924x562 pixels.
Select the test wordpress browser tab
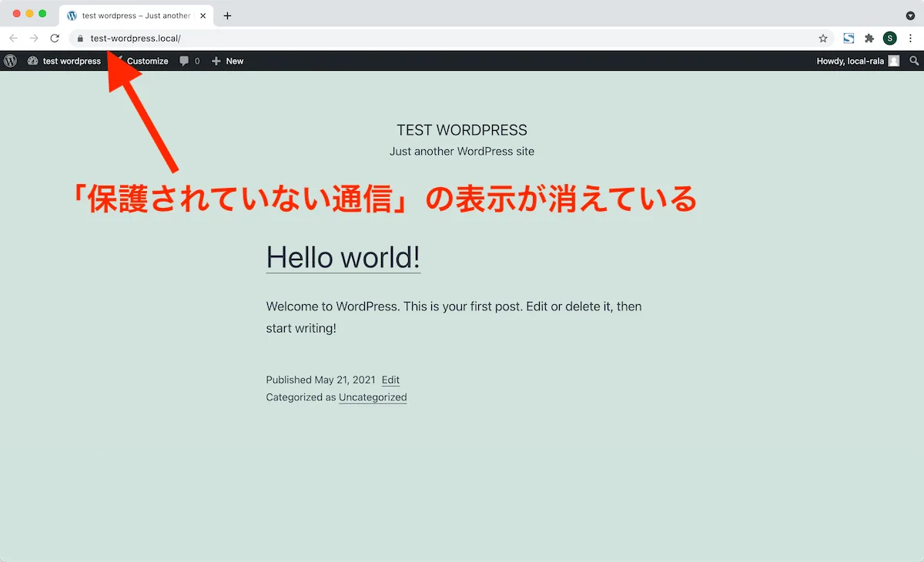tap(136, 15)
